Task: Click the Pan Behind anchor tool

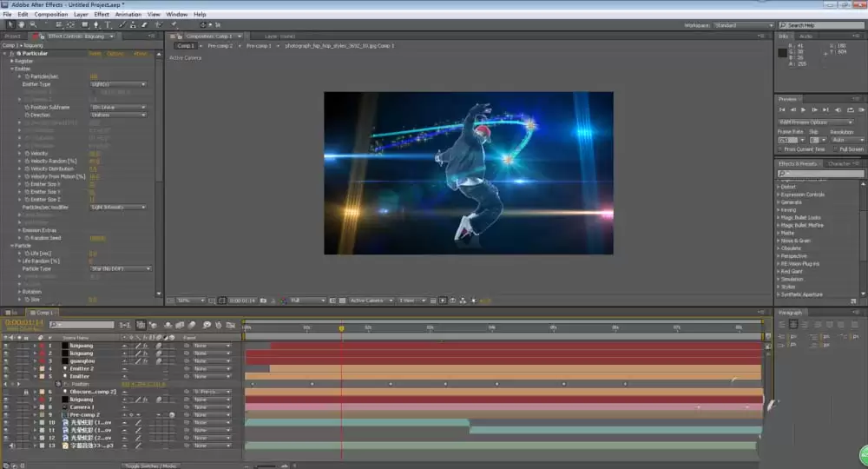Action: (71, 25)
